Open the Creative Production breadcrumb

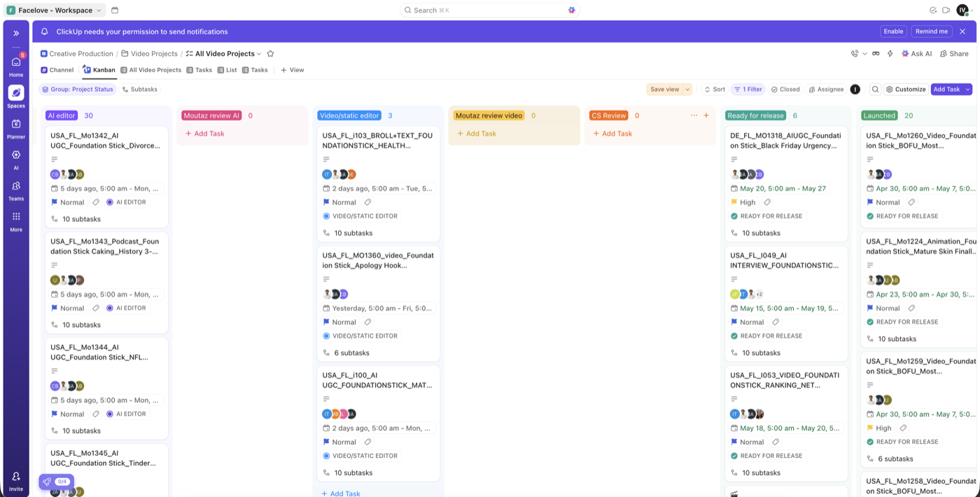tap(76, 54)
